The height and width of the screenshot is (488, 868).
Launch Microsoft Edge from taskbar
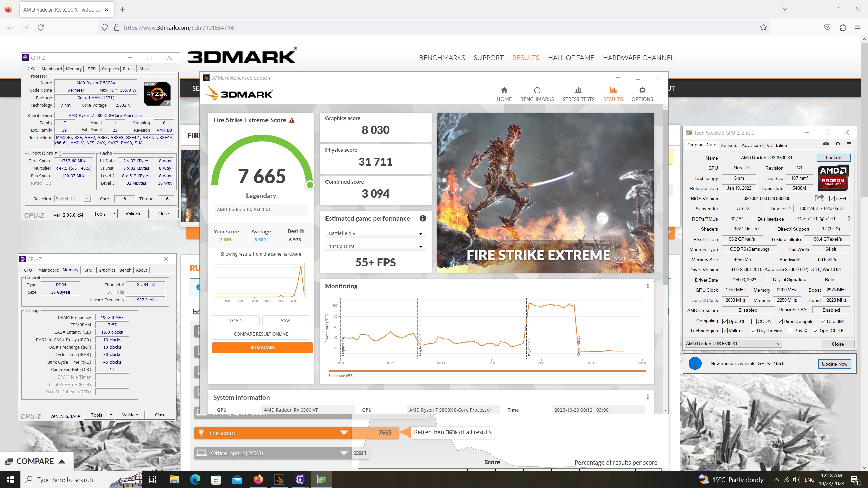point(195,480)
